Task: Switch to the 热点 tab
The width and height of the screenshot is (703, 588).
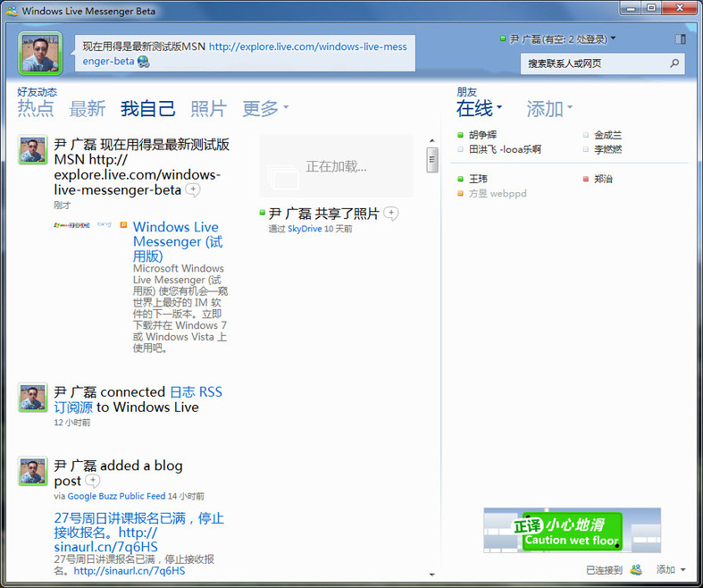Action: point(36,108)
